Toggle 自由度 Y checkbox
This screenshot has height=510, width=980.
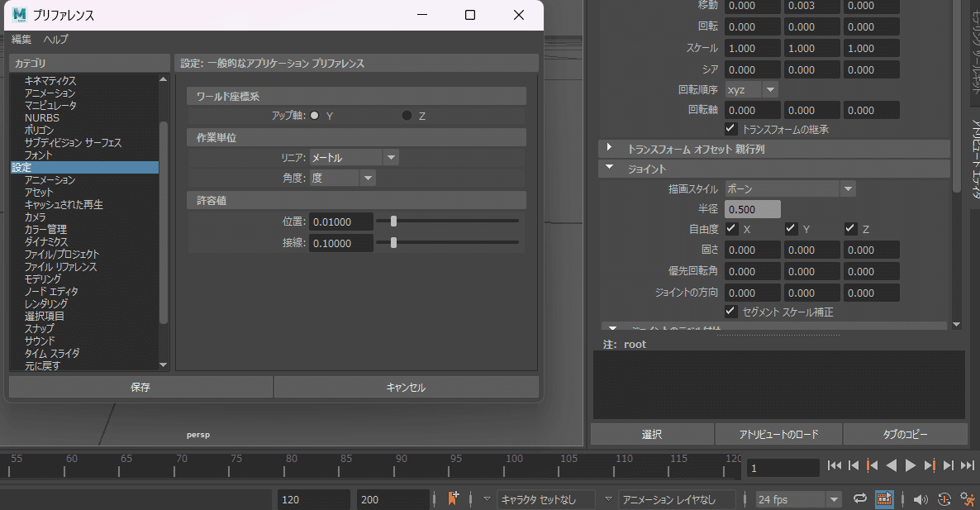pos(791,229)
